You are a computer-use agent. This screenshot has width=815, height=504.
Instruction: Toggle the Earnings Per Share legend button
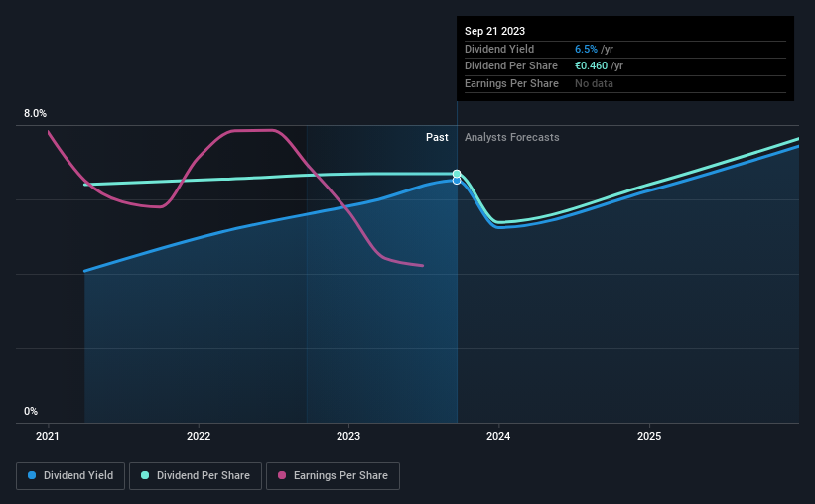[333, 476]
